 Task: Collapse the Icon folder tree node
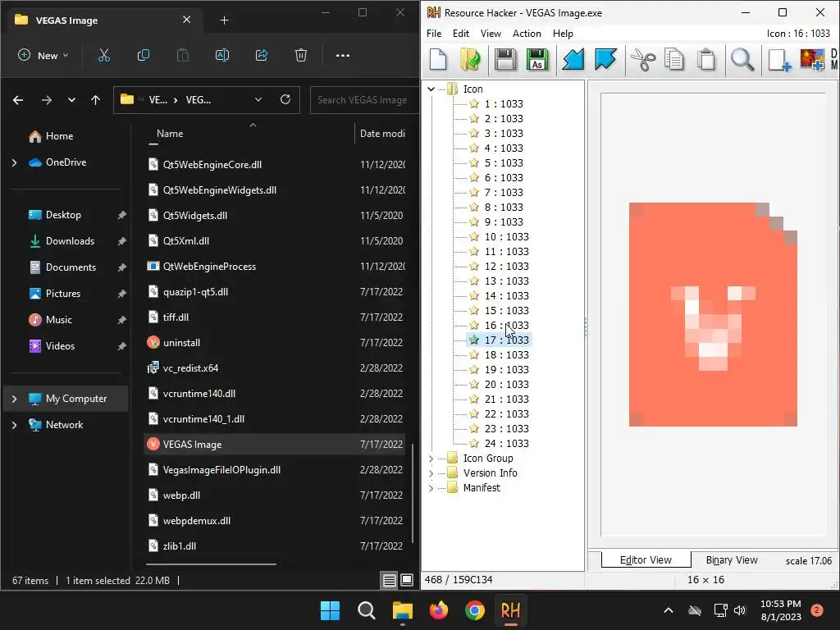tap(431, 89)
